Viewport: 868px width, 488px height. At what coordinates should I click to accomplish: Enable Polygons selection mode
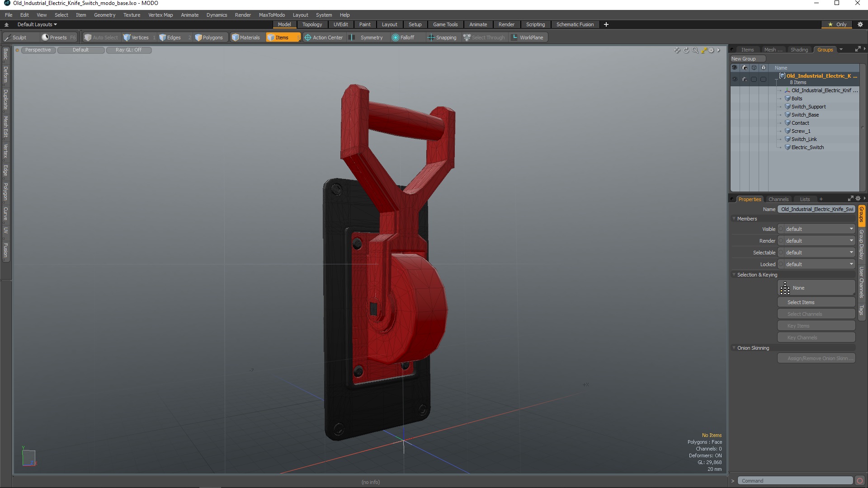pyautogui.click(x=209, y=38)
